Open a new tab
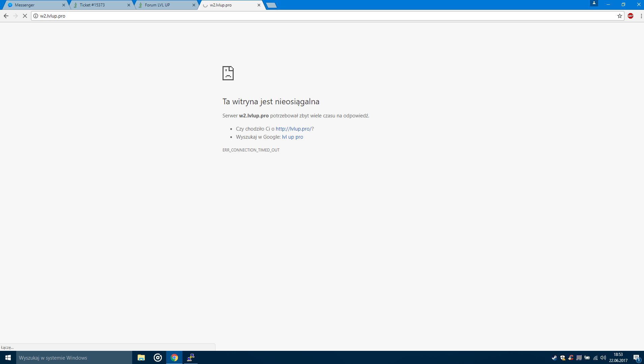The width and height of the screenshot is (644, 364). (x=271, y=5)
